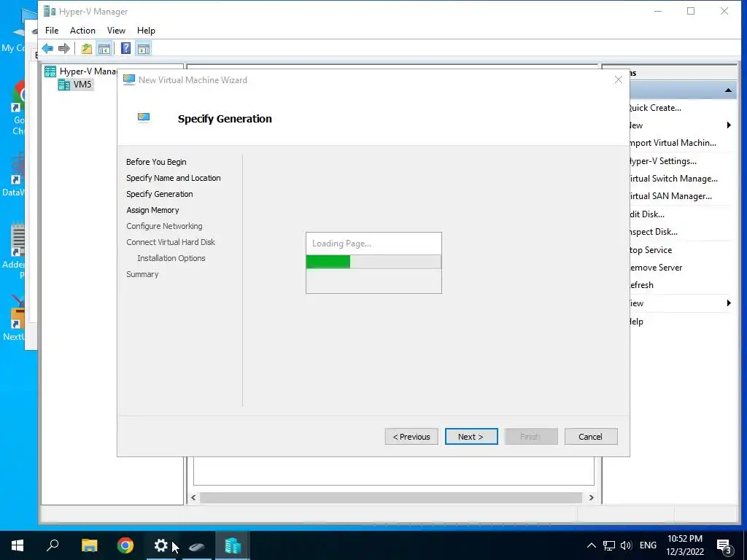Screen dimensions: 747x560
Task: Click Help in Actions pane
Action: (636, 322)
